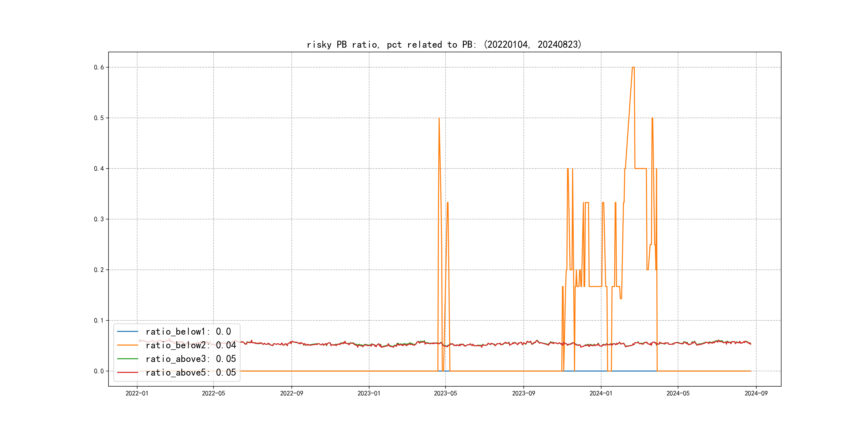Click the 0.6 y-axis tick label

pos(99,68)
